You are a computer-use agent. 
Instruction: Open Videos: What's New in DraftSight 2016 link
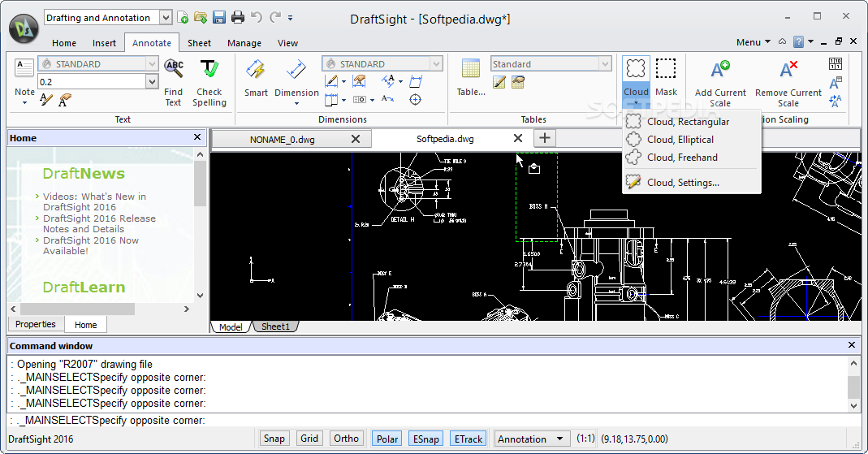[95, 201]
